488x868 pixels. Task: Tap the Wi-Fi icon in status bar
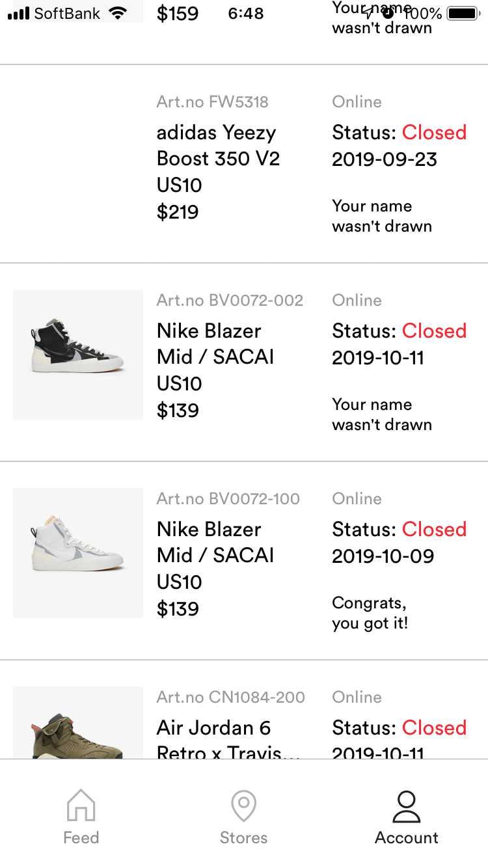(x=118, y=12)
